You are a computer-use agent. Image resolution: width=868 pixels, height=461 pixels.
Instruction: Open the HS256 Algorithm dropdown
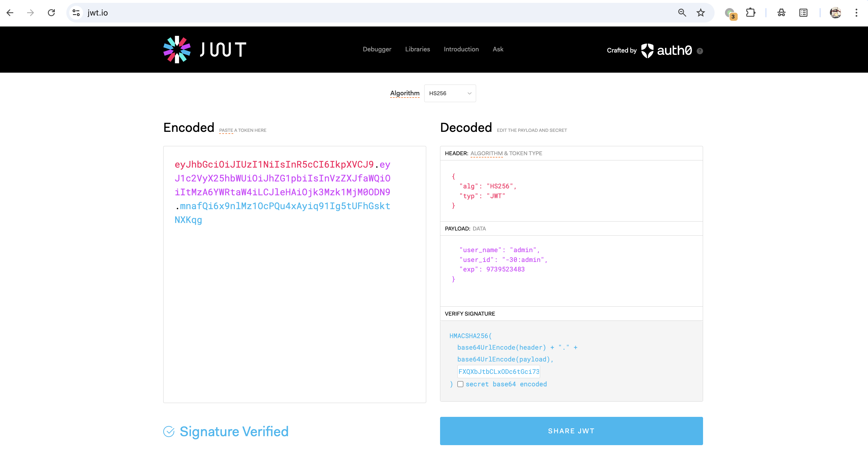coord(450,93)
